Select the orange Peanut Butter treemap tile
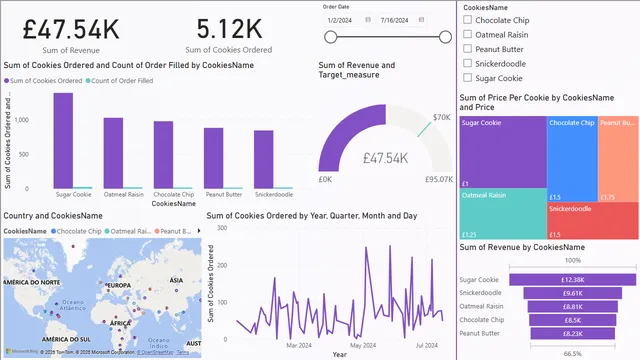Screen dimensions: 640x360 (x=618, y=159)
